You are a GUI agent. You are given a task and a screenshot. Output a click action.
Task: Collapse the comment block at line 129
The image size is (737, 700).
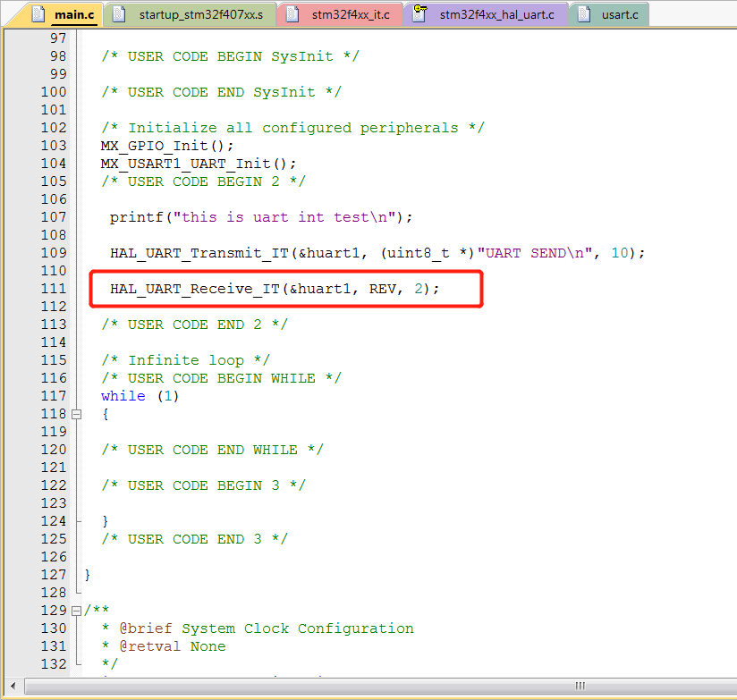[x=77, y=611]
